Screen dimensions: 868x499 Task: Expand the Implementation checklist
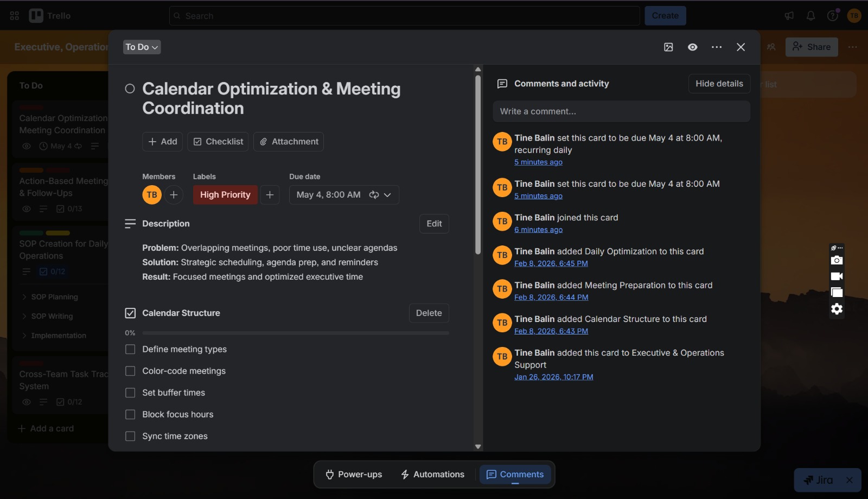click(x=24, y=336)
